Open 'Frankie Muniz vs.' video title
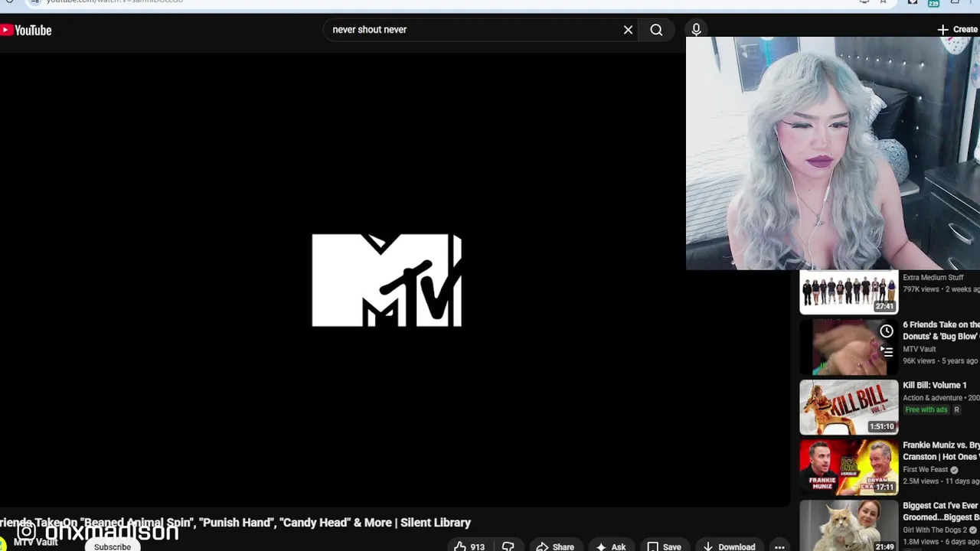 [941, 451]
